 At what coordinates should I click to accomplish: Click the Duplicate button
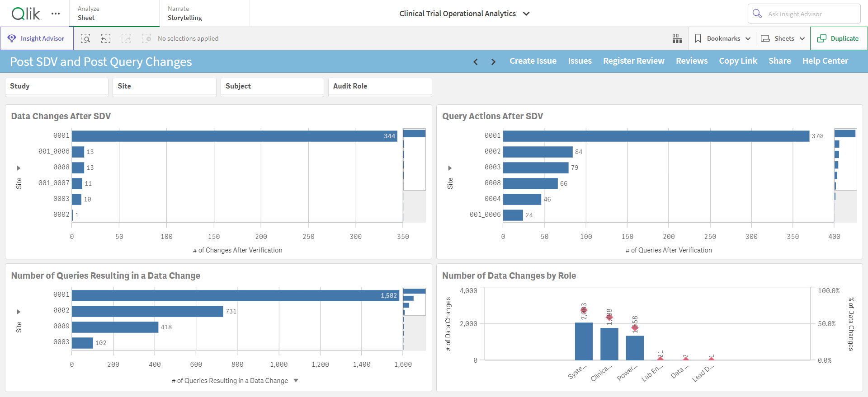(x=839, y=38)
